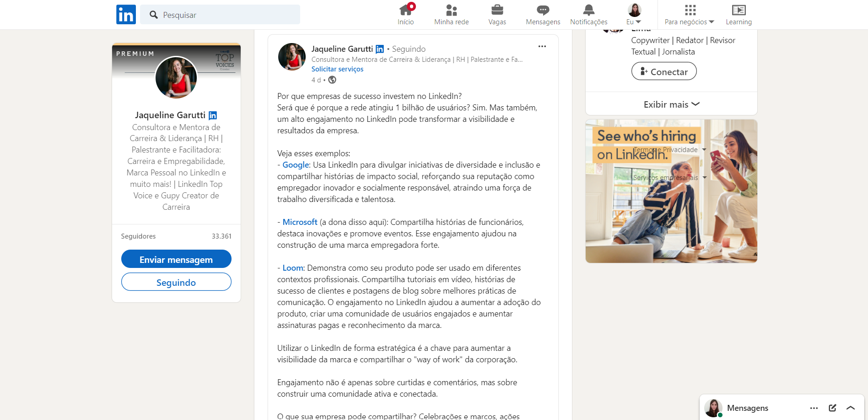Open Mensagens from the top navigation
The width and height of the screenshot is (868, 420).
click(543, 15)
